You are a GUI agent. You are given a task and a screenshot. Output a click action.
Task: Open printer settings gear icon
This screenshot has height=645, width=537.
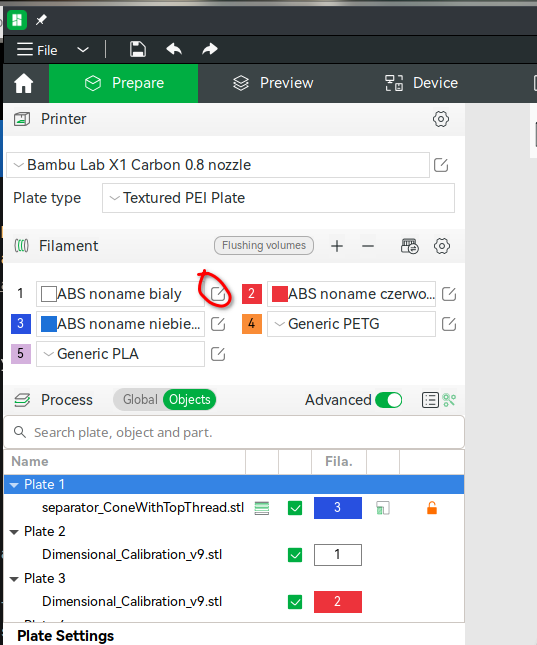441,119
